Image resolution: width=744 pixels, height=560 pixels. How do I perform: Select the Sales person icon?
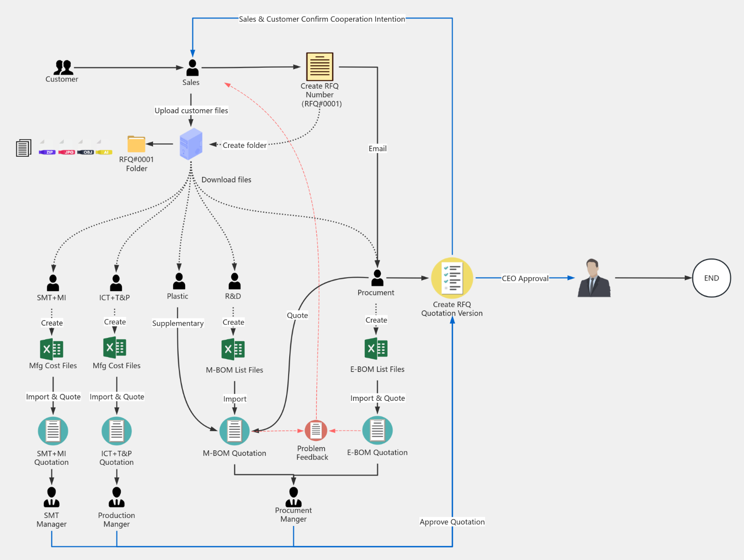[x=192, y=68]
